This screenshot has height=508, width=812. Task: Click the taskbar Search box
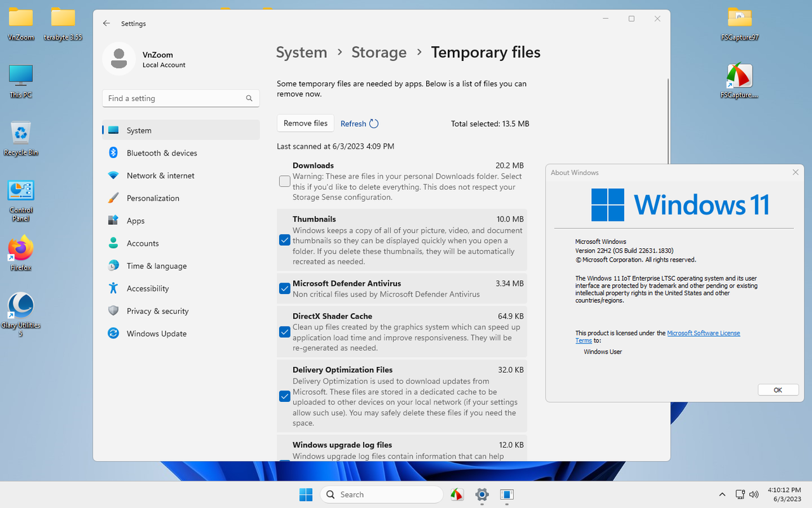(381, 494)
